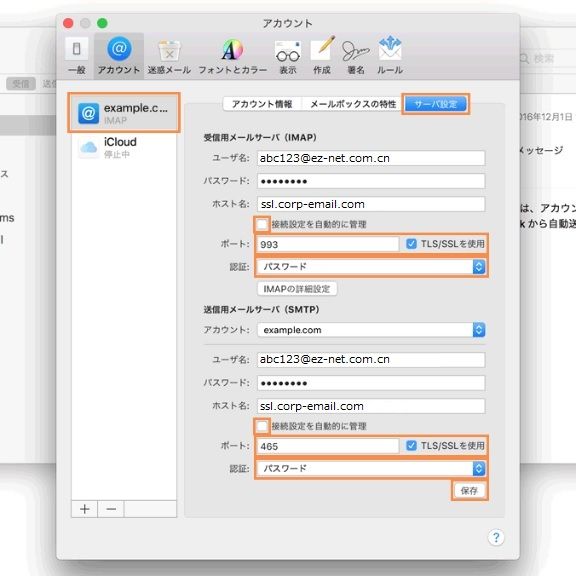The width and height of the screenshot is (576, 576).
Task: Open the 迷惑メール junk mail icon
Action: point(169,55)
